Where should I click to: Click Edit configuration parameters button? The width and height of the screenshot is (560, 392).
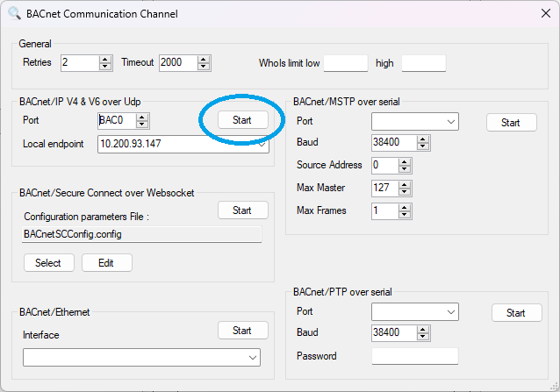coord(106,263)
